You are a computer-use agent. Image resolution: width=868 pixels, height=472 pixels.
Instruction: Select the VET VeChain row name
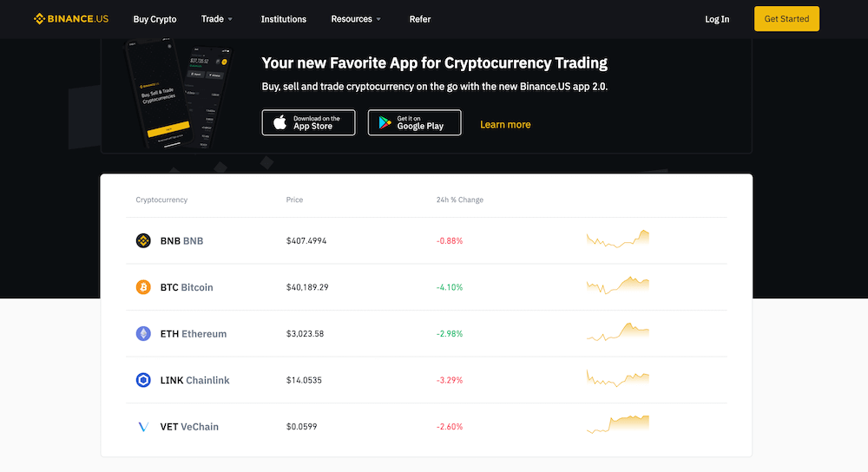coord(189,427)
